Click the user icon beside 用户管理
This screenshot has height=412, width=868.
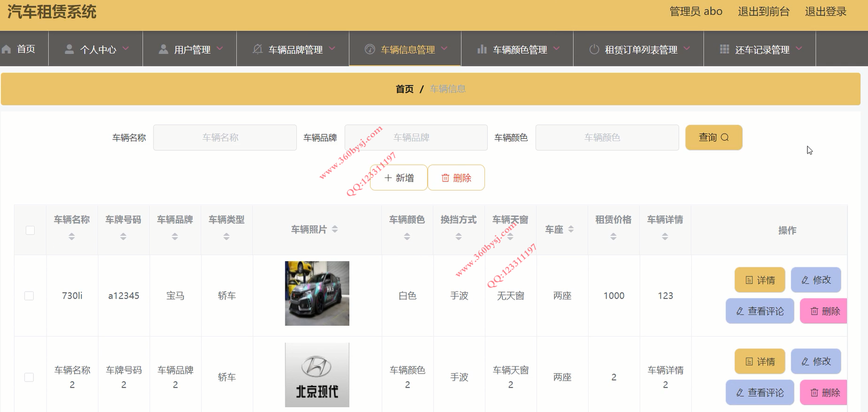[x=163, y=49]
